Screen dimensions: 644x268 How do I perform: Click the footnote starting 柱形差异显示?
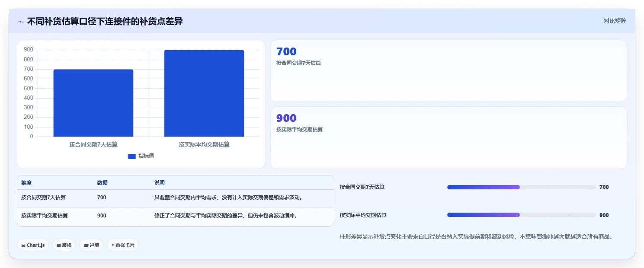[x=477, y=237]
